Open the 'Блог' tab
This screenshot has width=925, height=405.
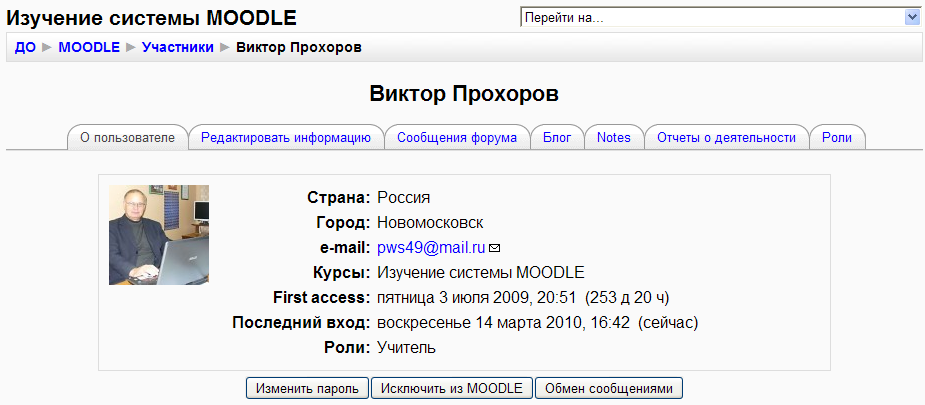(x=557, y=138)
